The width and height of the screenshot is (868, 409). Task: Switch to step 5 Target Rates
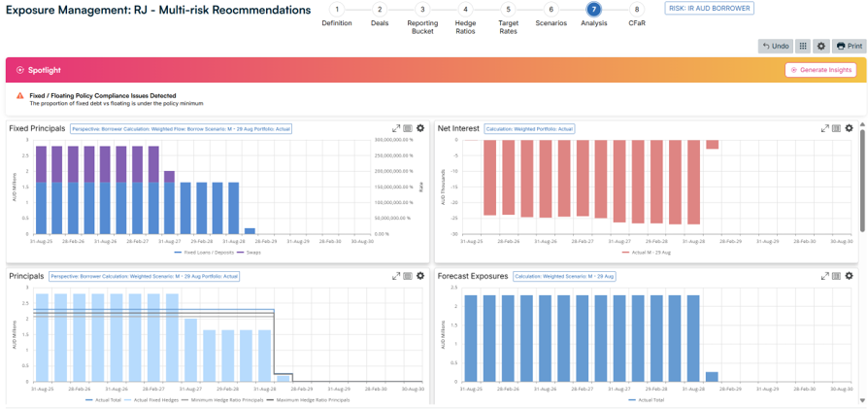(x=508, y=10)
